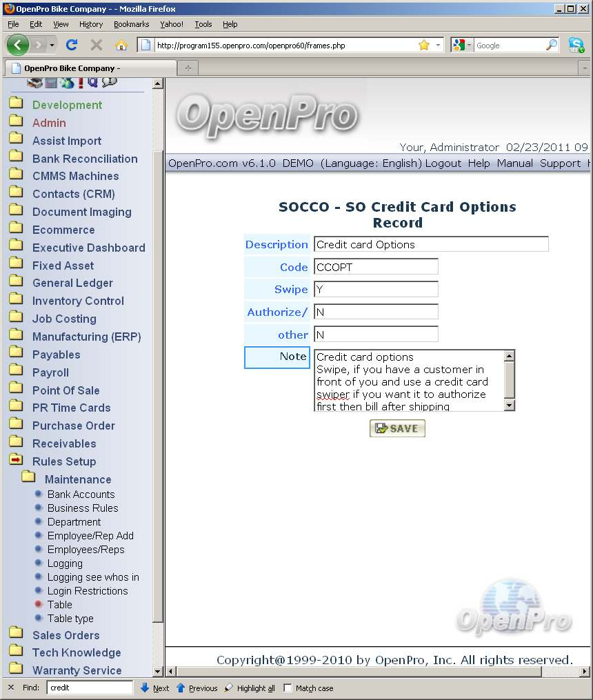This screenshot has width=593, height=700.
Task: Click the Description input field
Action: [x=431, y=244]
